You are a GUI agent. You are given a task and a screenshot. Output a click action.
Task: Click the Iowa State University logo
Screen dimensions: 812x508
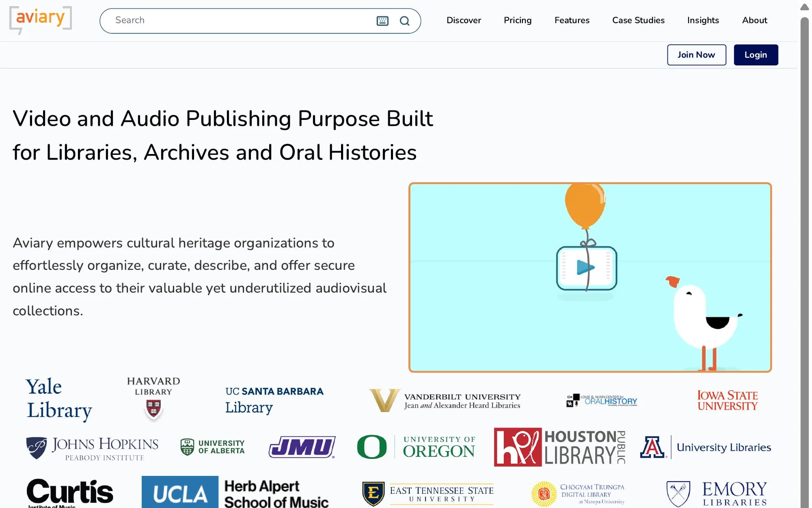728,400
